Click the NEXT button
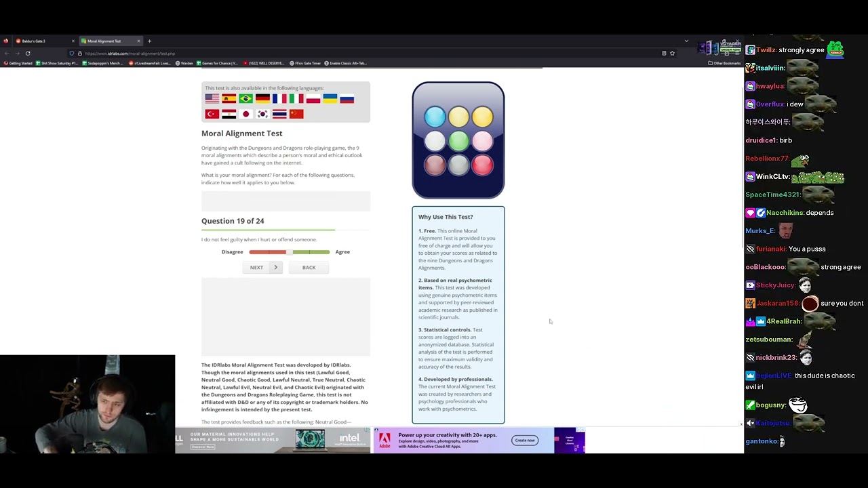Image resolution: width=868 pixels, height=488 pixels. point(262,268)
